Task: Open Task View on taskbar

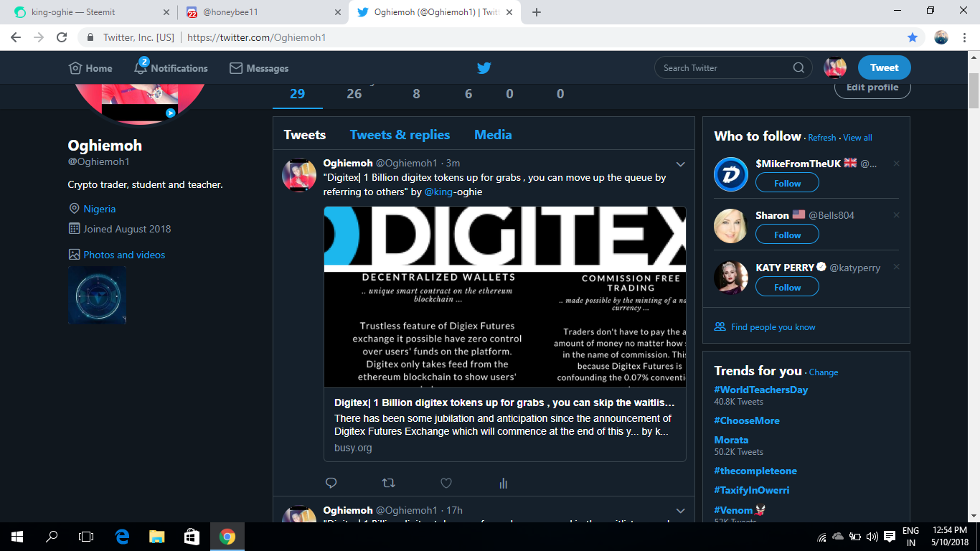Action: tap(86, 537)
